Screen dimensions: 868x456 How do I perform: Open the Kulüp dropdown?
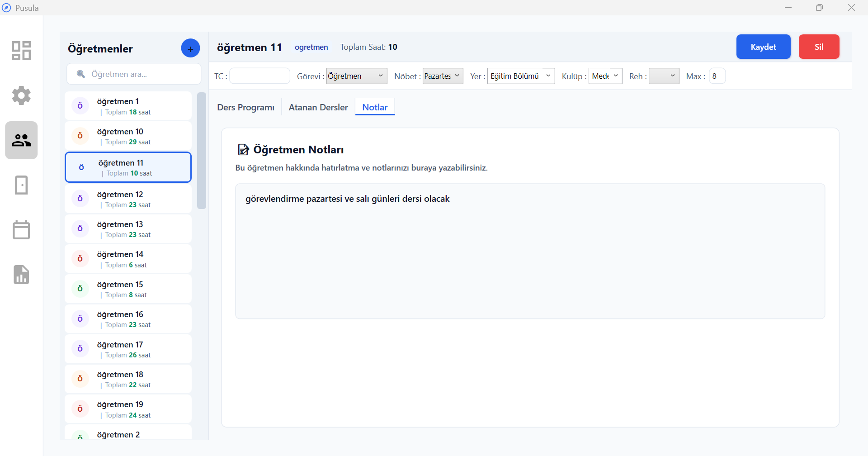coord(605,76)
